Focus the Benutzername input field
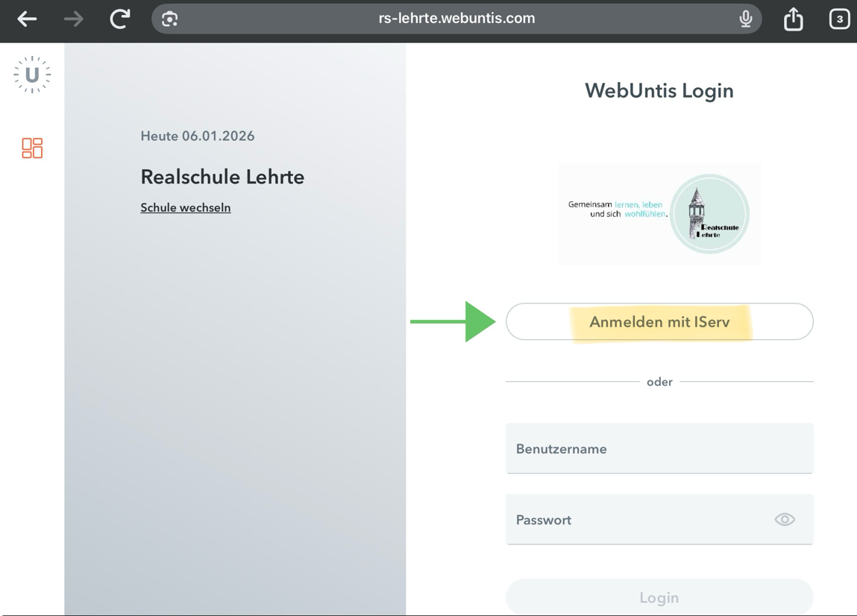 coord(659,449)
